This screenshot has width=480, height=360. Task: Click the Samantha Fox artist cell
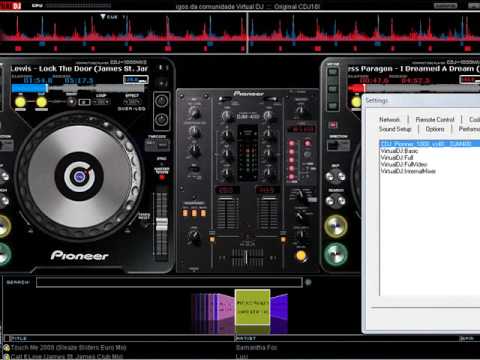point(256,348)
